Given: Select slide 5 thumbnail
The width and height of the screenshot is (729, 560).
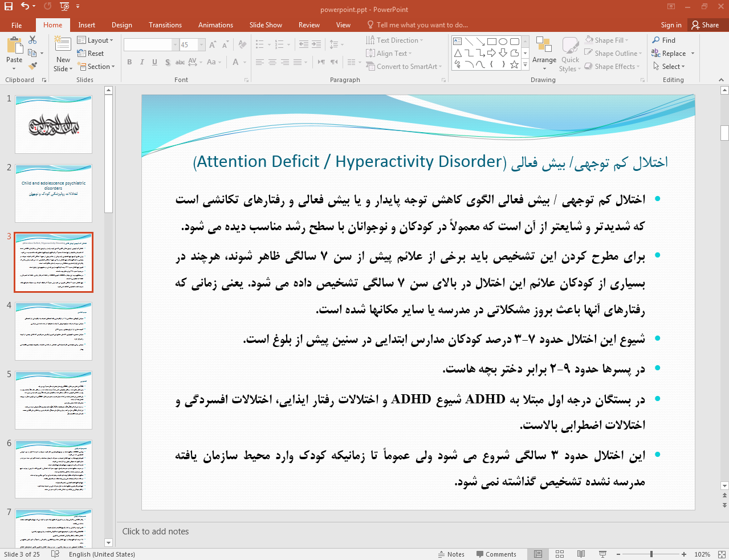Looking at the screenshot, I should [54, 400].
